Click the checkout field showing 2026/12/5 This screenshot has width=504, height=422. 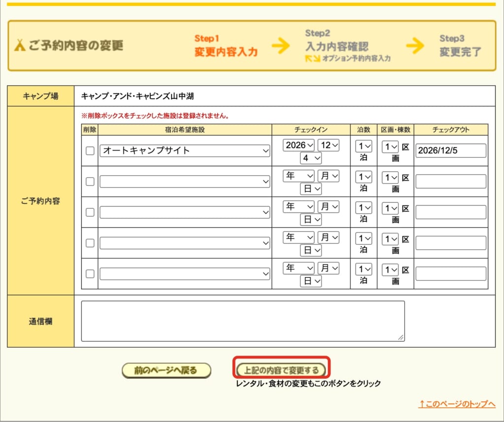coord(451,151)
